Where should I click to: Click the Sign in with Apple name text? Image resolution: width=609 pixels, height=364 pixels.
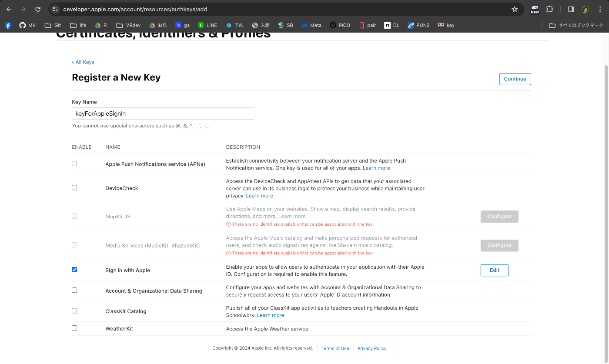point(127,270)
